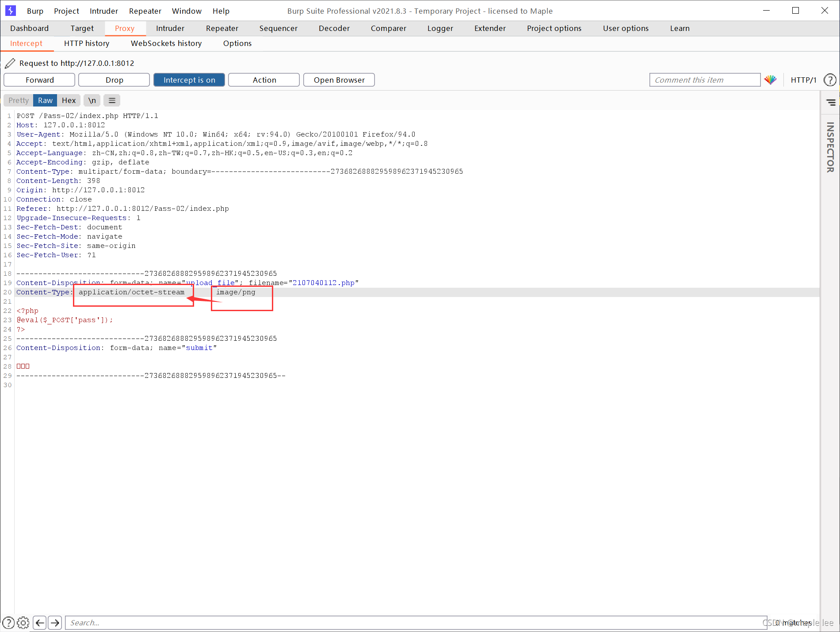Open the Help menu
840x632 pixels.
(x=221, y=11)
